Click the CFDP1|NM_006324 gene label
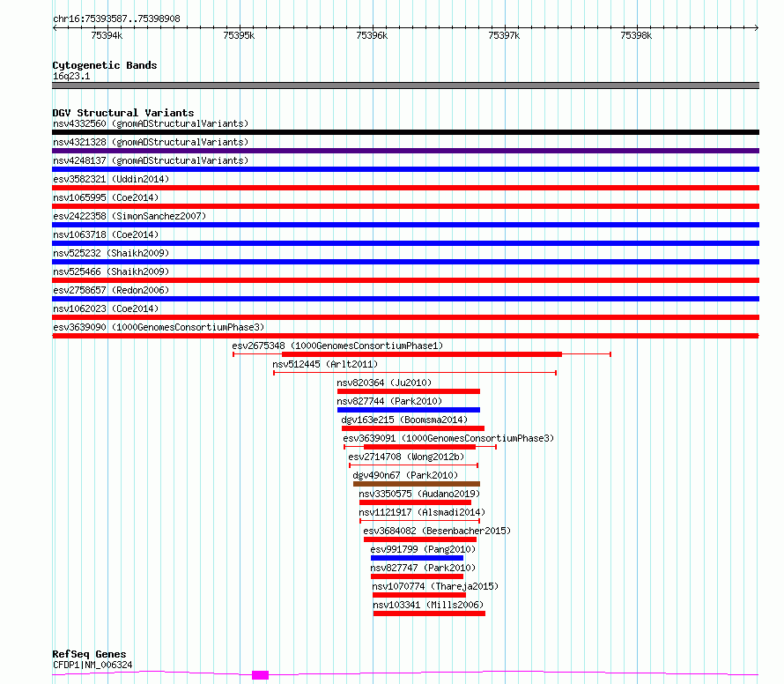The height and width of the screenshot is (684, 784). tap(92, 665)
